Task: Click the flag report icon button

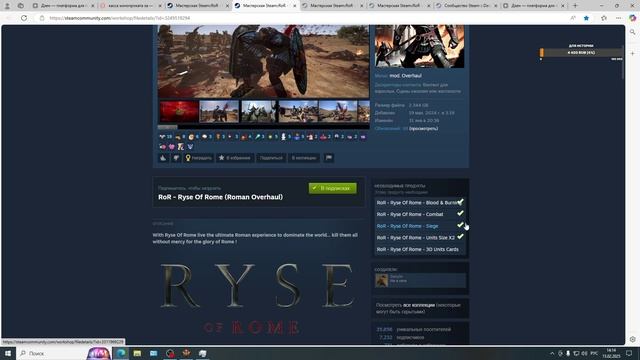Action: [329, 158]
